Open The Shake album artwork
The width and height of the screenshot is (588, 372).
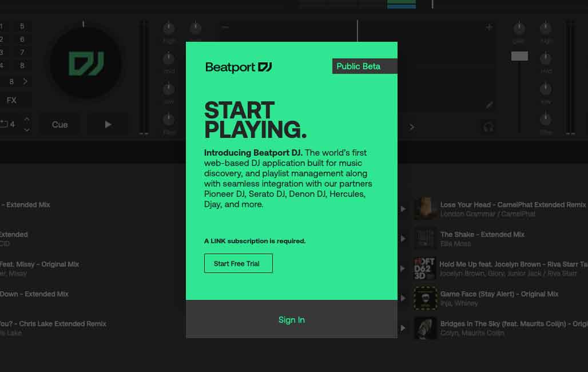point(425,239)
